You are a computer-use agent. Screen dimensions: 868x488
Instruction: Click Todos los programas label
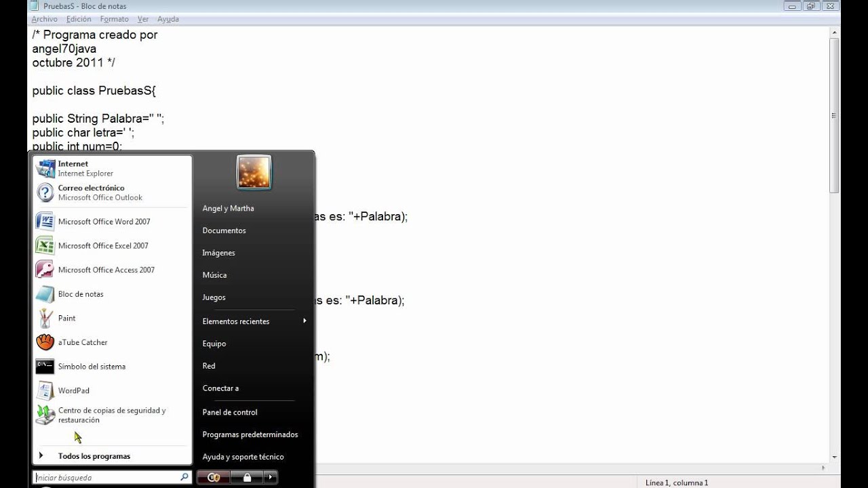[94, 456]
